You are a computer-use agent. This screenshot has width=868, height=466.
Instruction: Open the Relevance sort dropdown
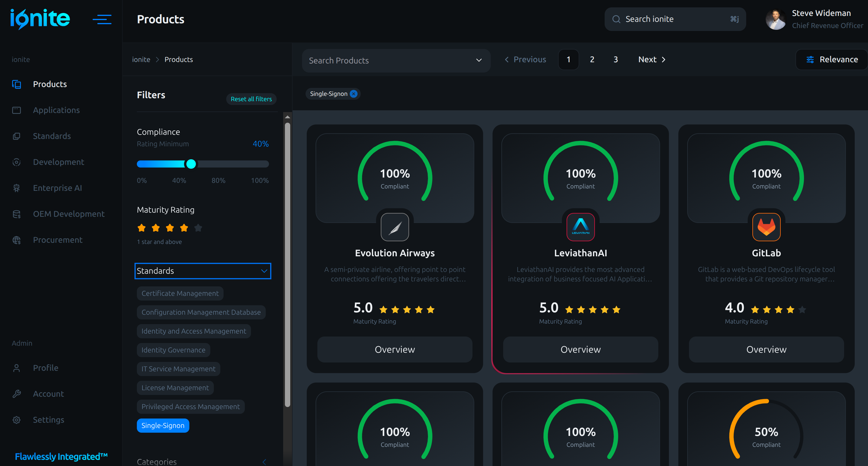(832, 60)
